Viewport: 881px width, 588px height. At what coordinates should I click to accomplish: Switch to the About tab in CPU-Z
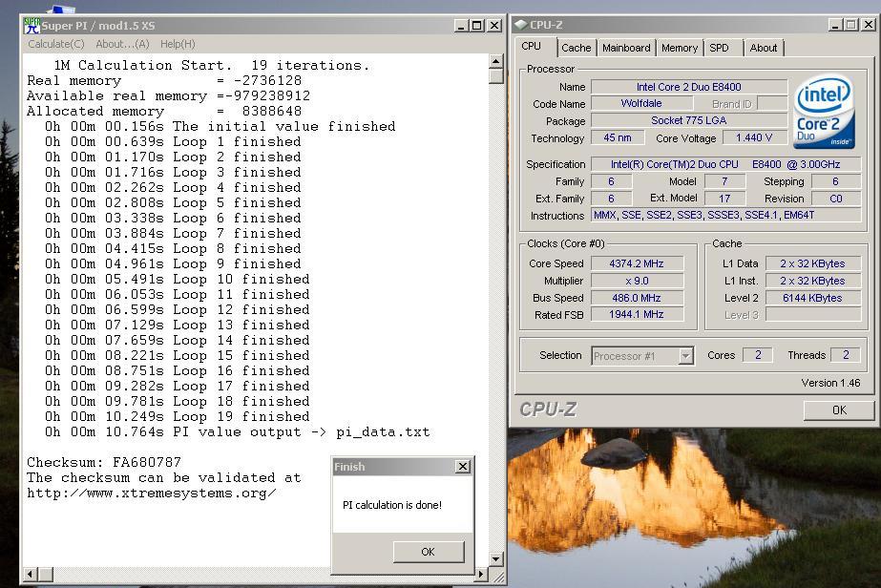coord(763,48)
